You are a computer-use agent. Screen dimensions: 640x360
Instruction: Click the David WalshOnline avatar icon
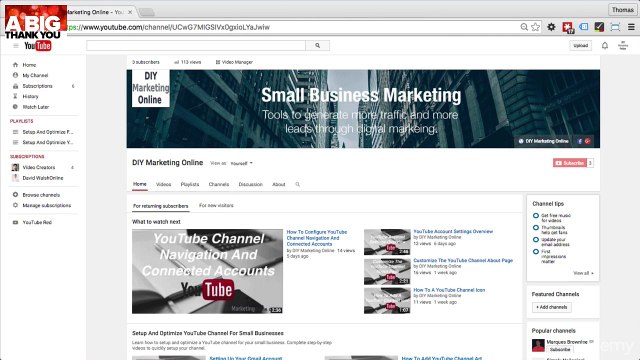click(16, 178)
